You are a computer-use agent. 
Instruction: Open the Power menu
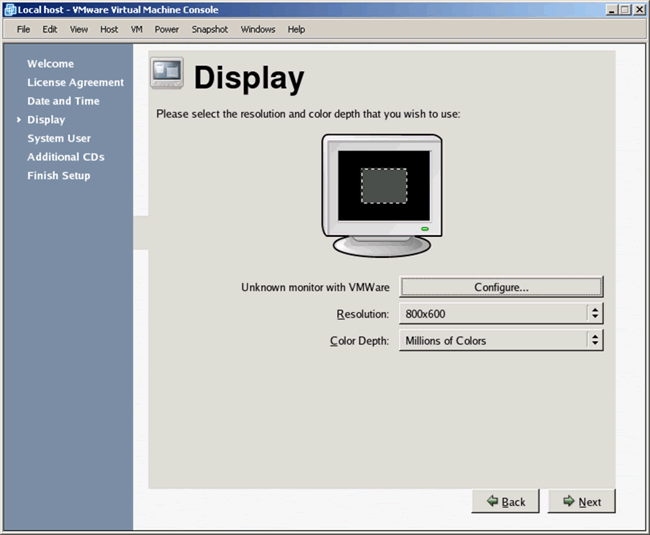tap(166, 29)
